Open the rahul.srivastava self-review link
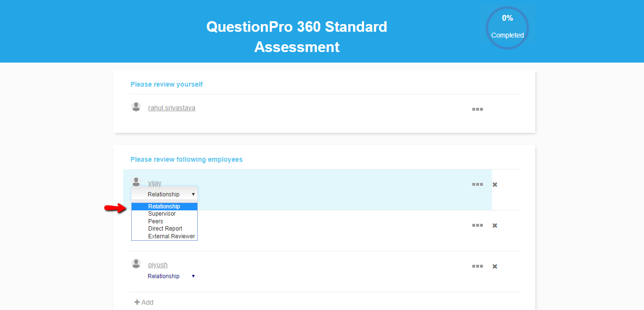Screen dimensions: 644x310 [172, 108]
